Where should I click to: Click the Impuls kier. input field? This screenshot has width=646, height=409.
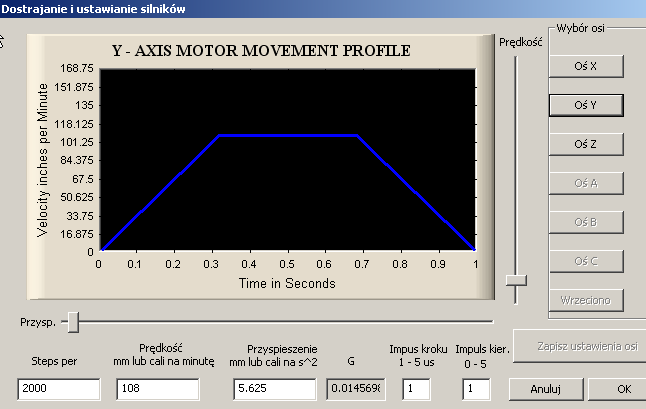(476, 389)
